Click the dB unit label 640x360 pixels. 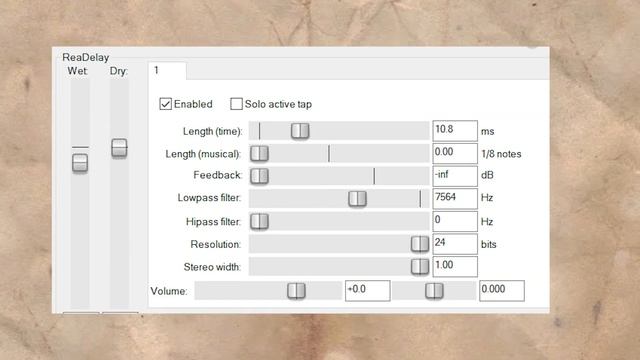coord(487,175)
